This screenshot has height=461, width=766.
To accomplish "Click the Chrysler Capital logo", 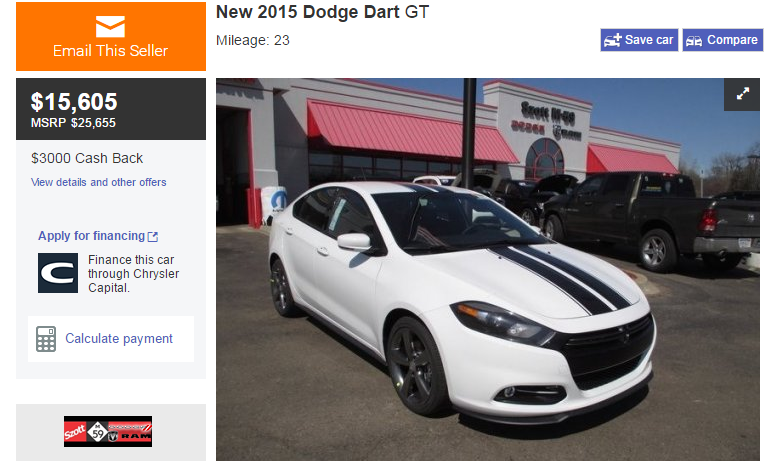I will [x=58, y=273].
